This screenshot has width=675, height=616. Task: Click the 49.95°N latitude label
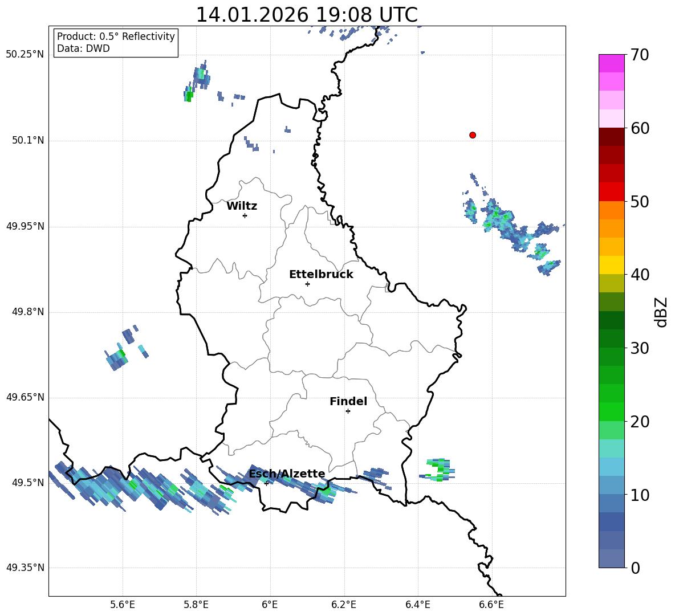coord(25,226)
